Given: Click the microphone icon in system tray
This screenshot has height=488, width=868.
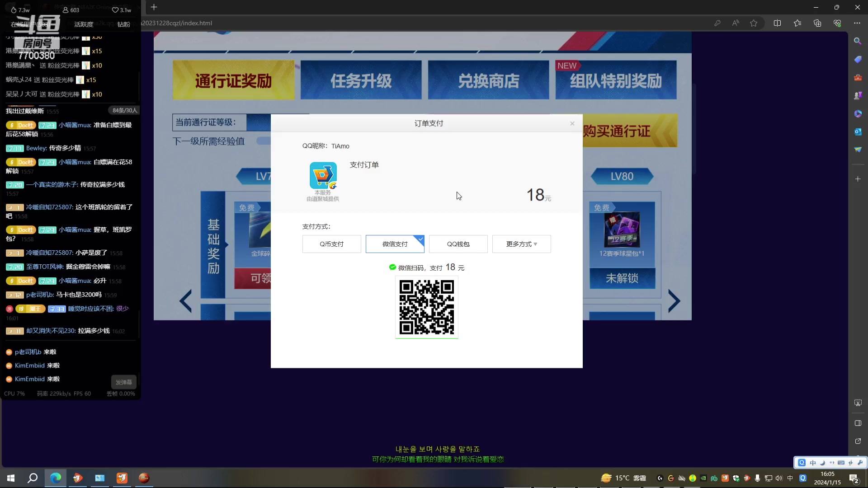Looking at the screenshot, I should tap(757, 478).
